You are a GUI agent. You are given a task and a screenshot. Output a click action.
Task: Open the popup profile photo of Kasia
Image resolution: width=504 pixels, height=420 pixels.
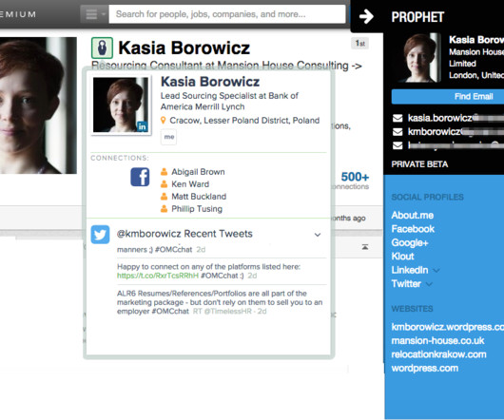pos(121,105)
